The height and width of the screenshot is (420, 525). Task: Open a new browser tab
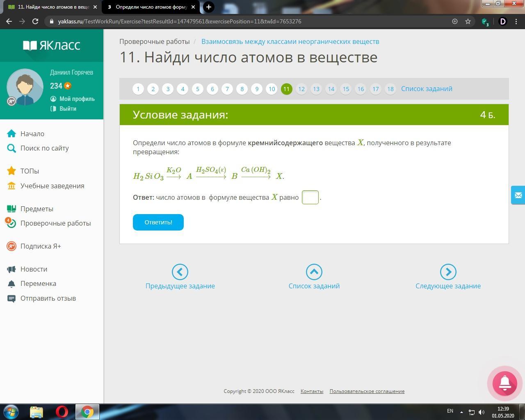(208, 7)
